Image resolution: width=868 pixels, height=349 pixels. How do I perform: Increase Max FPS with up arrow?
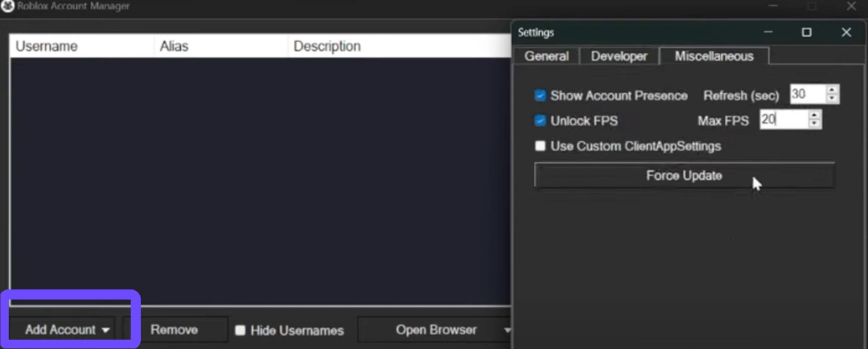[x=815, y=115]
